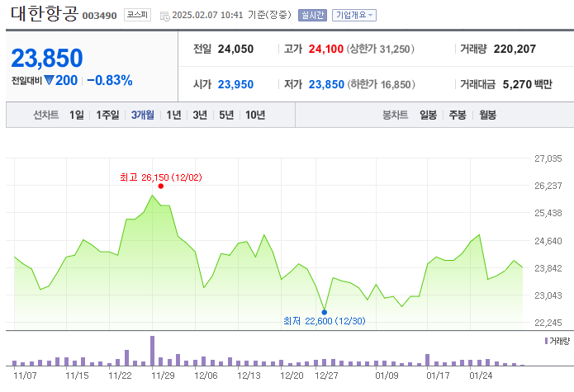
Task: Click the 봉차트 section label
Action: pyautogui.click(x=396, y=116)
